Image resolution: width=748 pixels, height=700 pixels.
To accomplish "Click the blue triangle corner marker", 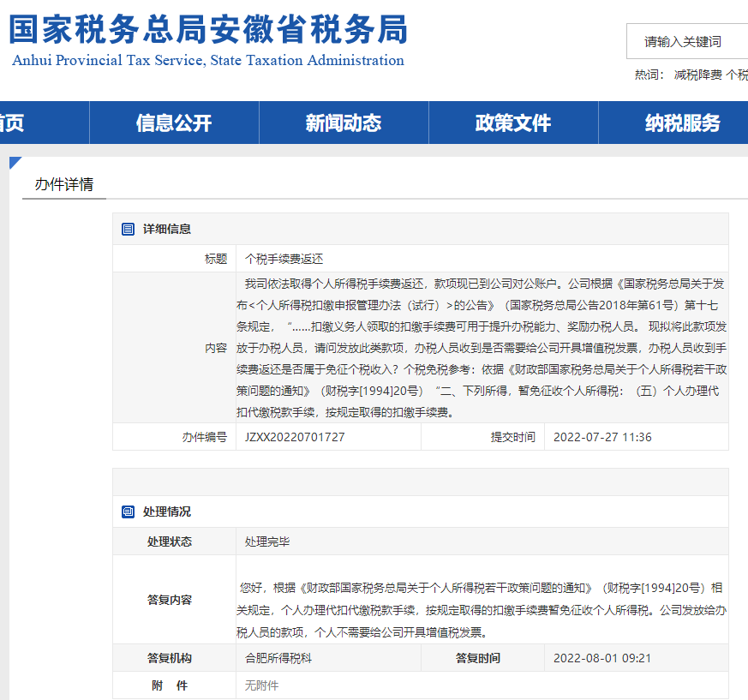I will coord(15,163).
